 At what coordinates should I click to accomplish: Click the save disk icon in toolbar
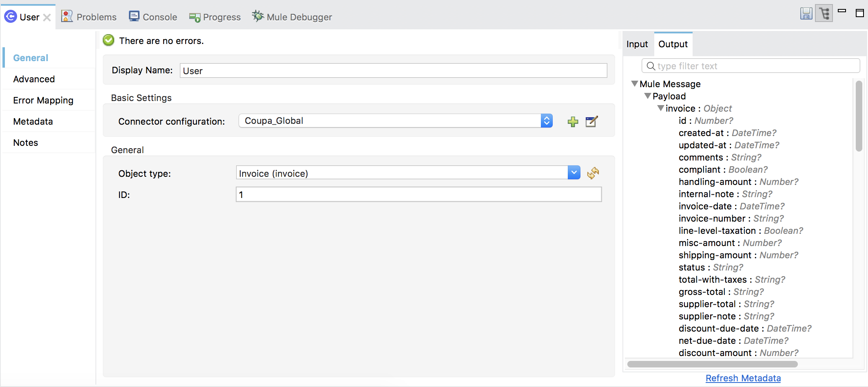point(806,14)
